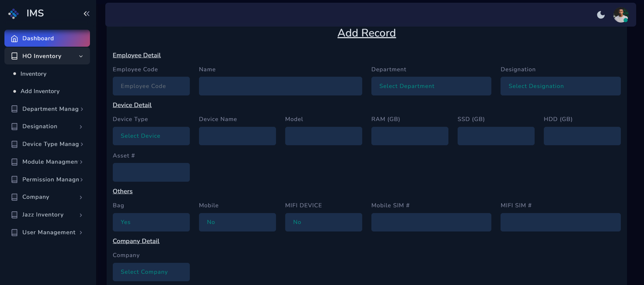This screenshot has width=644, height=285.
Task: Click the IMS logo icon
Action: click(x=14, y=14)
